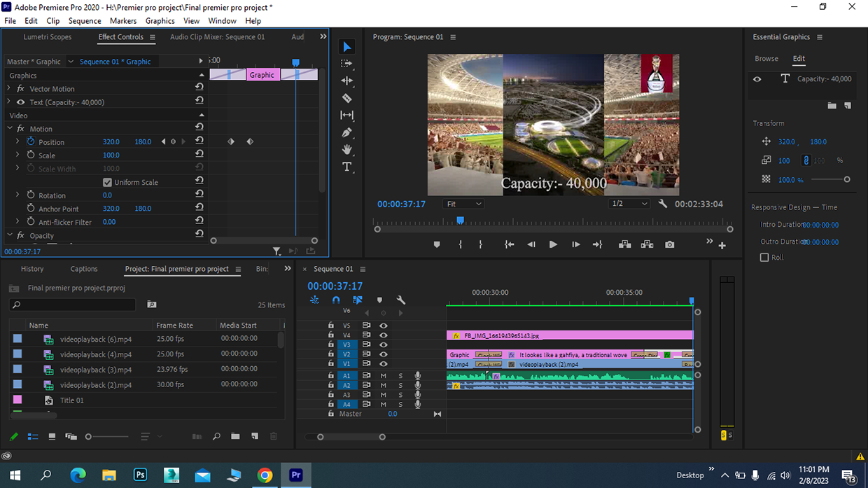This screenshot has width=868, height=488.
Task: Switch to Audio Clip Mixer tab
Action: (x=218, y=37)
